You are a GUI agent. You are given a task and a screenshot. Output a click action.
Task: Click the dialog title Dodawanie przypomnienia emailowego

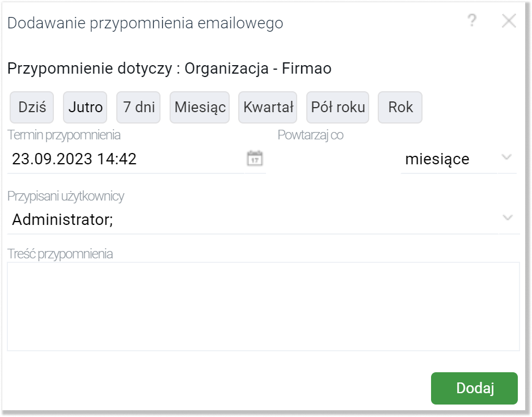pyautogui.click(x=145, y=23)
